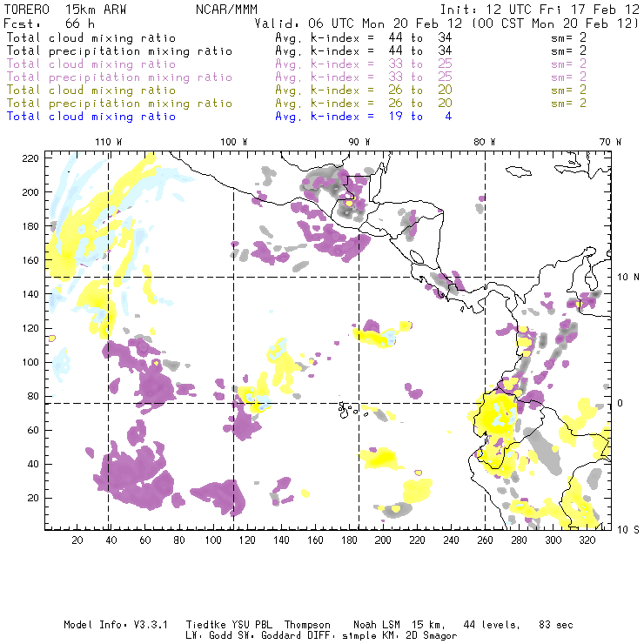Click the 'SW: Goddard' text
The height and width of the screenshot is (644, 644).
(x=270, y=635)
